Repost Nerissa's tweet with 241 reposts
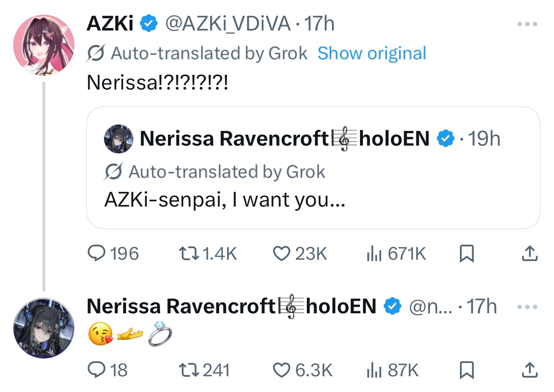The width and height of the screenshot is (554, 392). [x=204, y=370]
